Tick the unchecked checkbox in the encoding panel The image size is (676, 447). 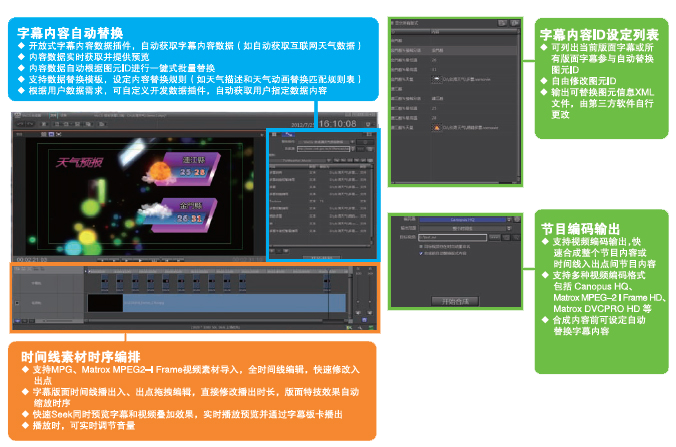pyautogui.click(x=422, y=246)
